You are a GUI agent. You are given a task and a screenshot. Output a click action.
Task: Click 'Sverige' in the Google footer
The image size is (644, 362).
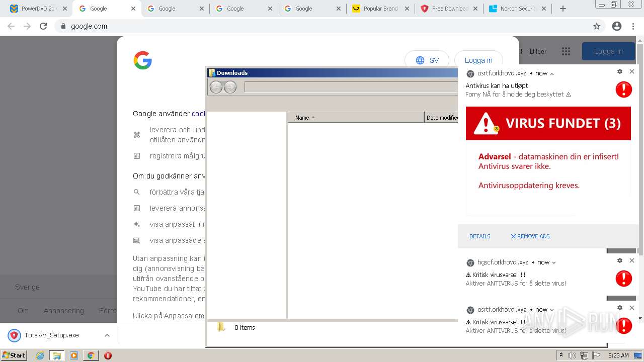(27, 287)
